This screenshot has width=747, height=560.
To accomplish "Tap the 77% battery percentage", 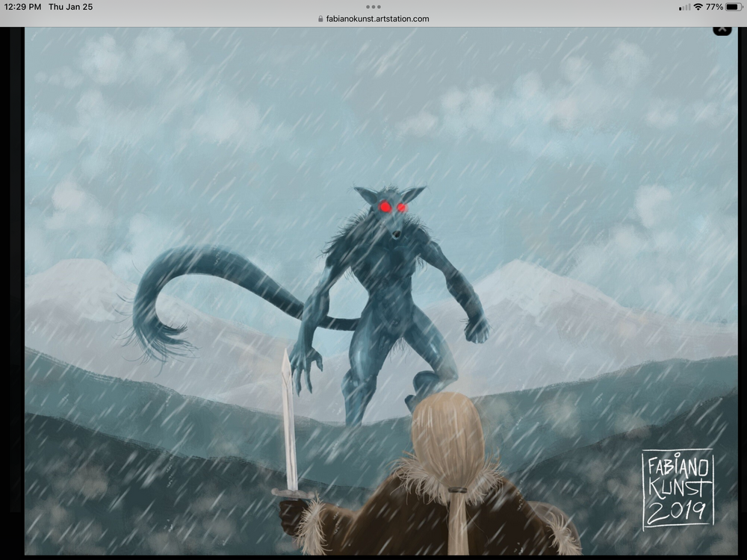I will click(x=714, y=7).
